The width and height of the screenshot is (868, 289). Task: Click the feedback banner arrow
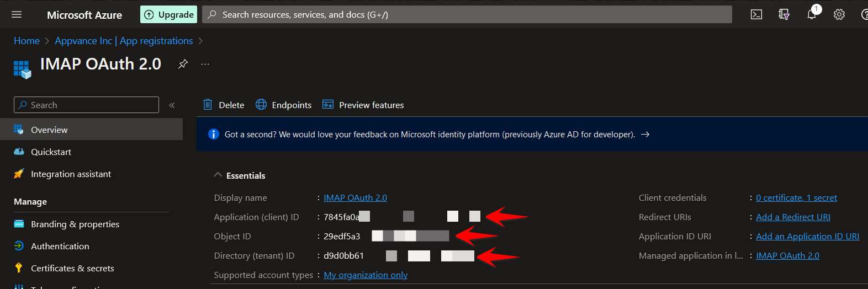(645, 134)
